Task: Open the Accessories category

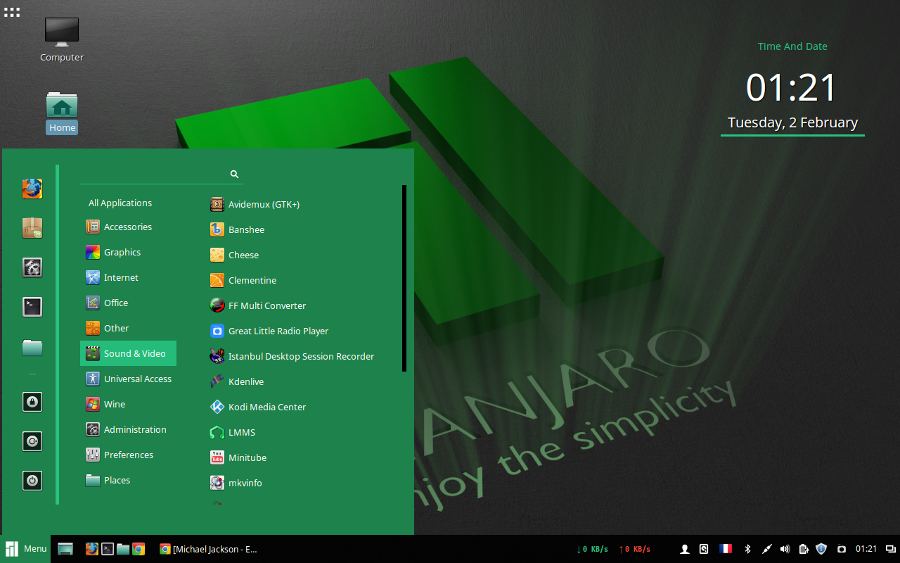Action: pyautogui.click(x=128, y=227)
